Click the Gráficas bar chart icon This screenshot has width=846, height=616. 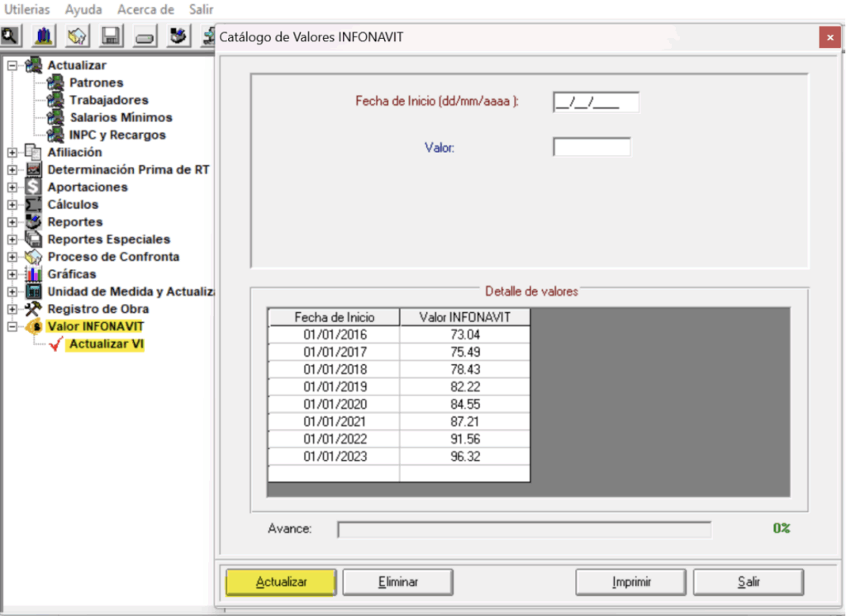tap(33, 274)
